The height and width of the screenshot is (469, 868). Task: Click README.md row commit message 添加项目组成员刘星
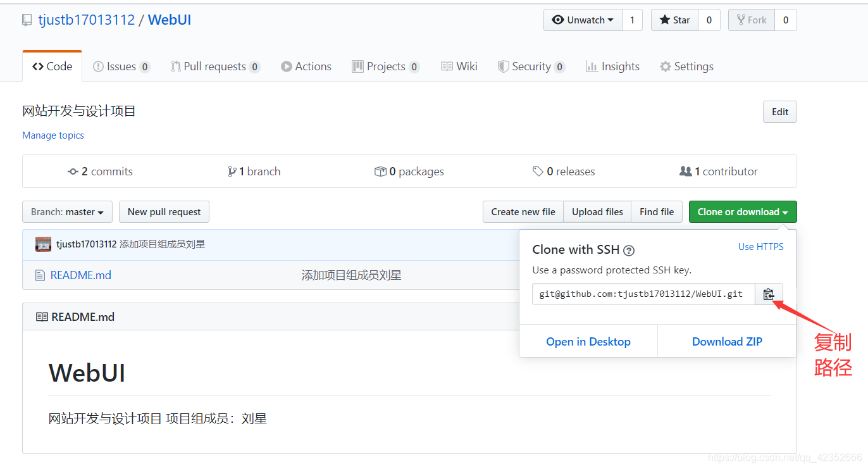(x=351, y=275)
